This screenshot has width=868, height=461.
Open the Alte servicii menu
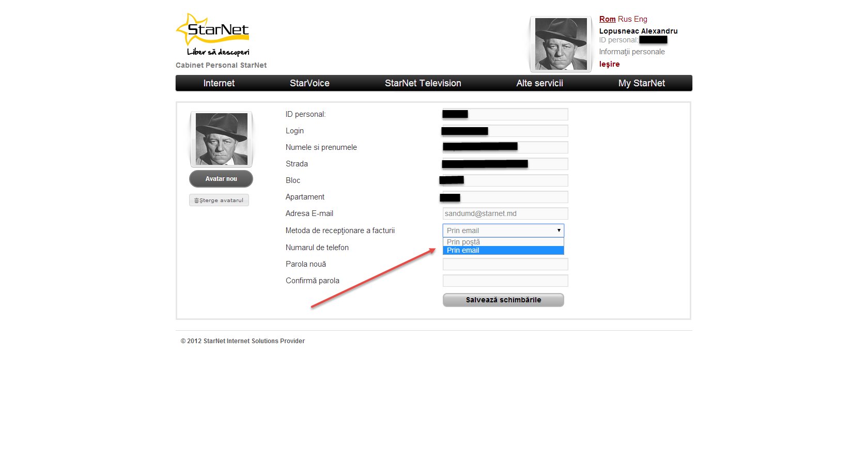539,83
